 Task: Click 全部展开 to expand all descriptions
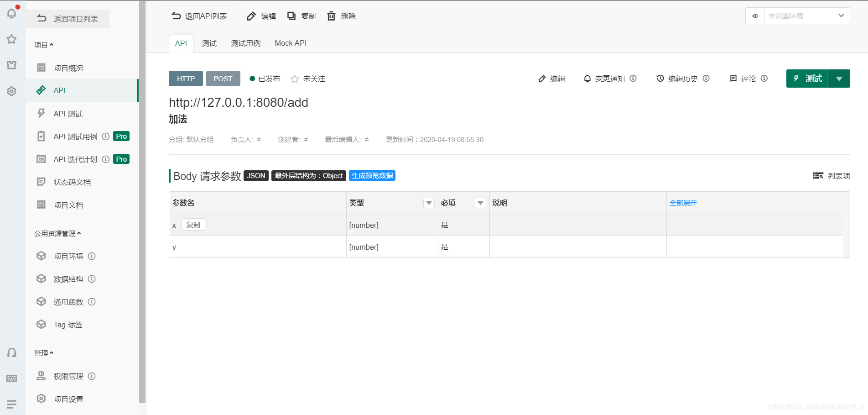pyautogui.click(x=682, y=203)
